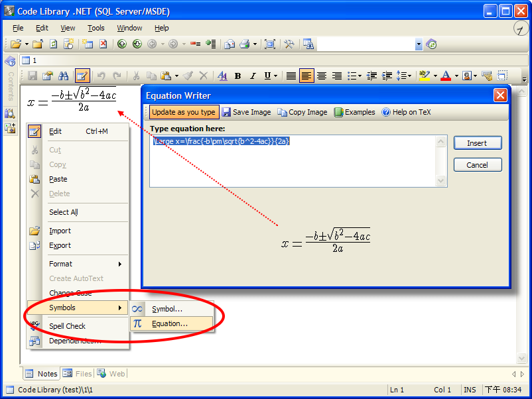Viewport: 532px width, 399px height.
Task: Click the red X delete note icon
Action: coord(103,44)
